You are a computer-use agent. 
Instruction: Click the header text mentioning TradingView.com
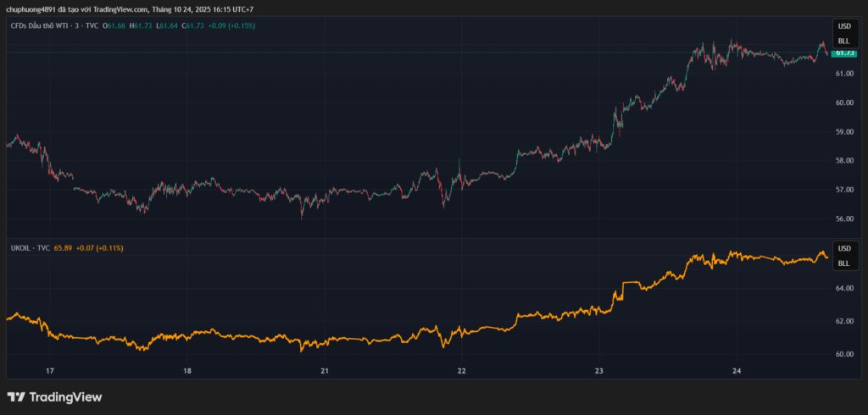pos(129,8)
